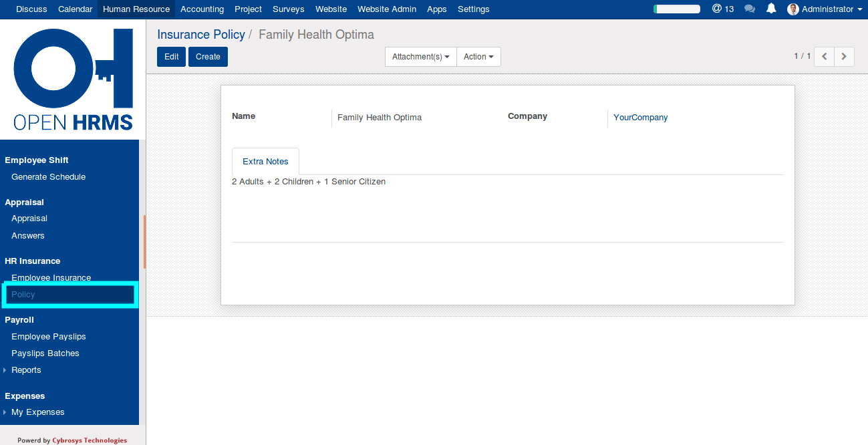Open Generate Schedule in sidebar
The width and height of the screenshot is (868, 445).
49,177
